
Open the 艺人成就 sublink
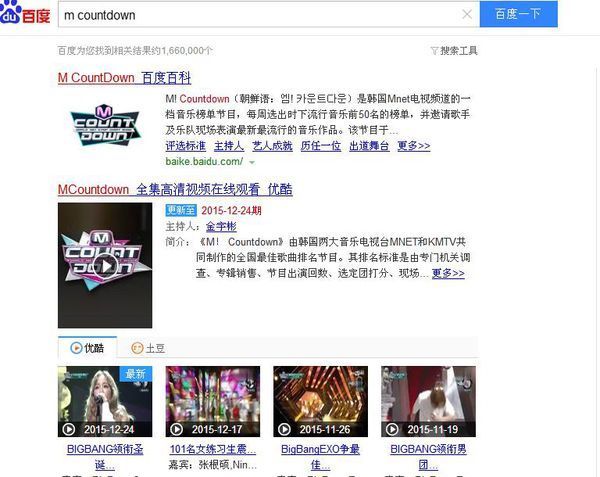tap(268, 146)
